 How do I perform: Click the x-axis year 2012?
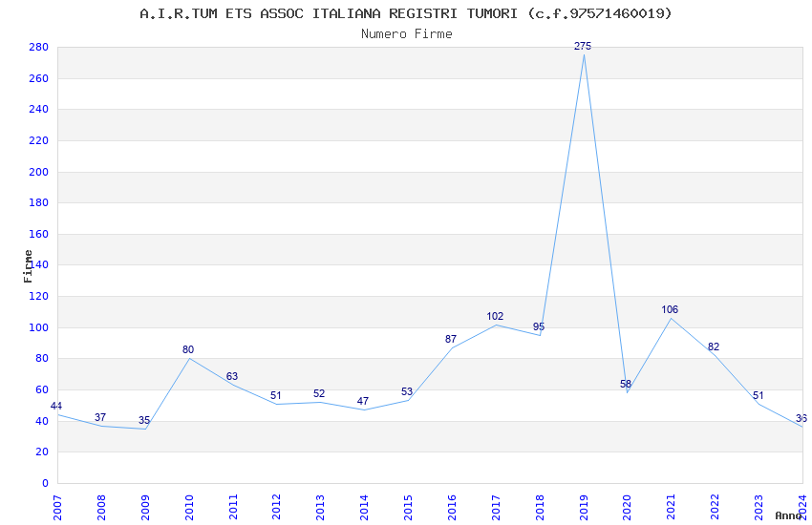[x=276, y=508]
